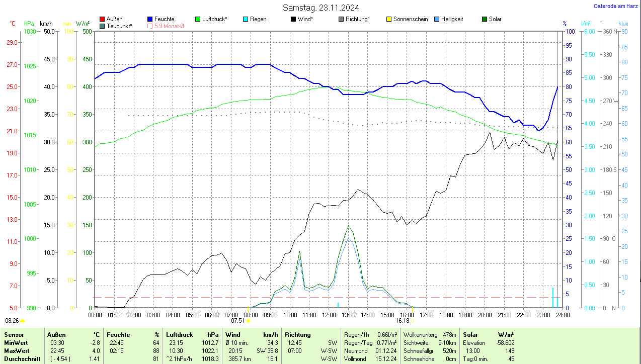The image size is (641, 364).
Task: Click the cyan Regen legend square
Action: coord(246,19)
